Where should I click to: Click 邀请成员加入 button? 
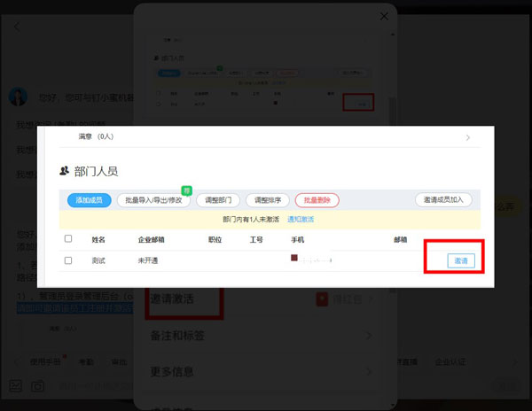tap(442, 200)
